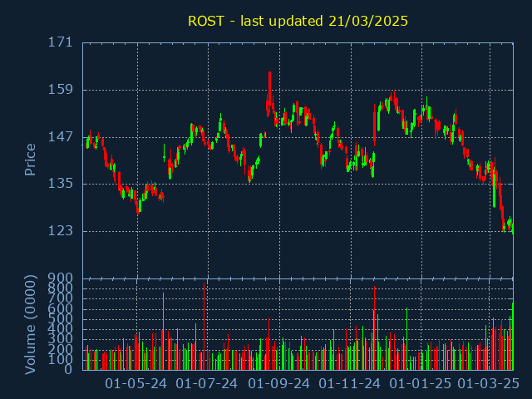Click the 'Price' axis title

(x=30, y=160)
